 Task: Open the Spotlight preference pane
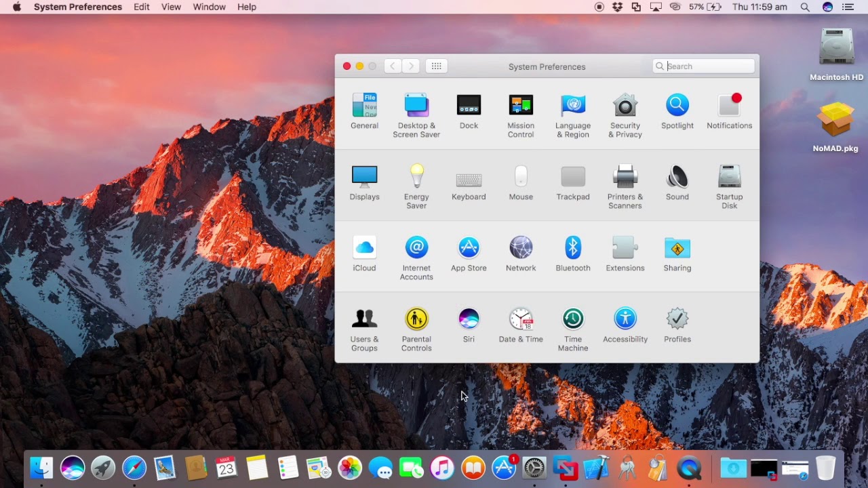click(677, 111)
